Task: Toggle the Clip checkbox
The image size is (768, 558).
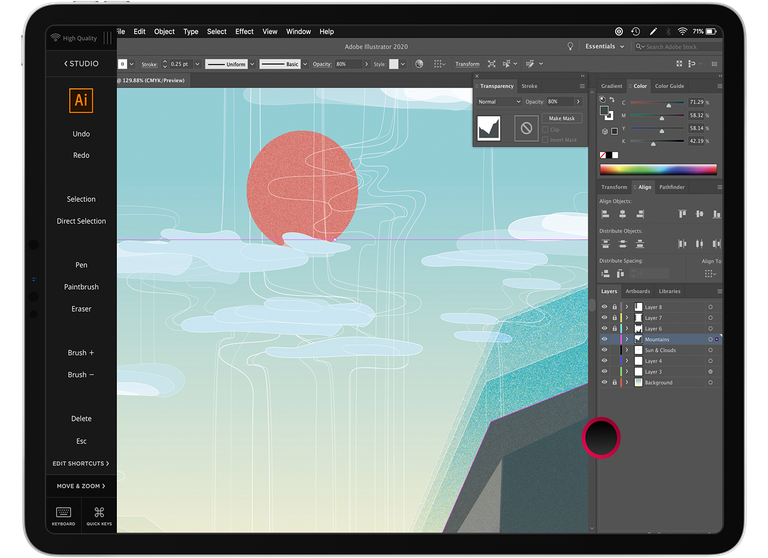Action: 545,129
